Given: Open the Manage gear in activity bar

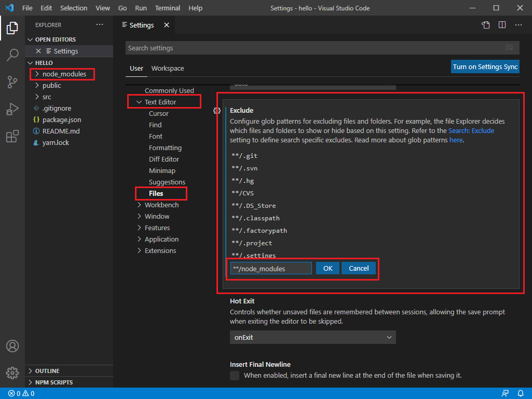Looking at the screenshot, I should [x=12, y=373].
